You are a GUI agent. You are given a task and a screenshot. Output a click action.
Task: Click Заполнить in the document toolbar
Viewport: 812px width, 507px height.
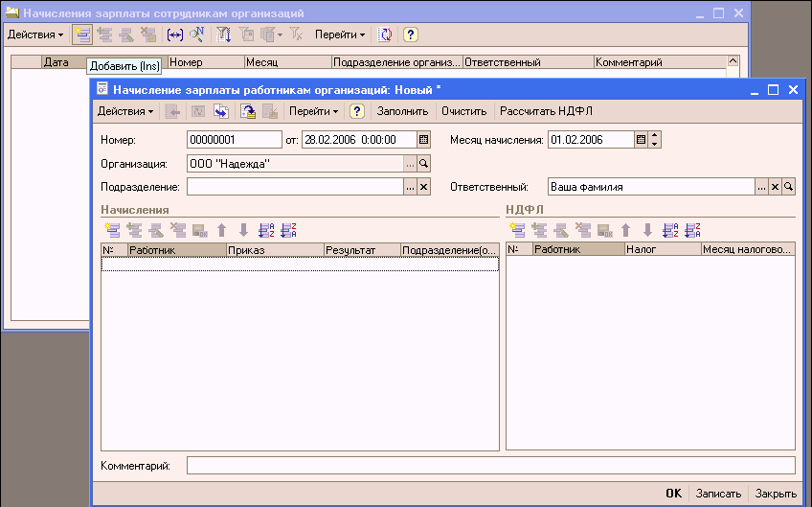(402, 111)
